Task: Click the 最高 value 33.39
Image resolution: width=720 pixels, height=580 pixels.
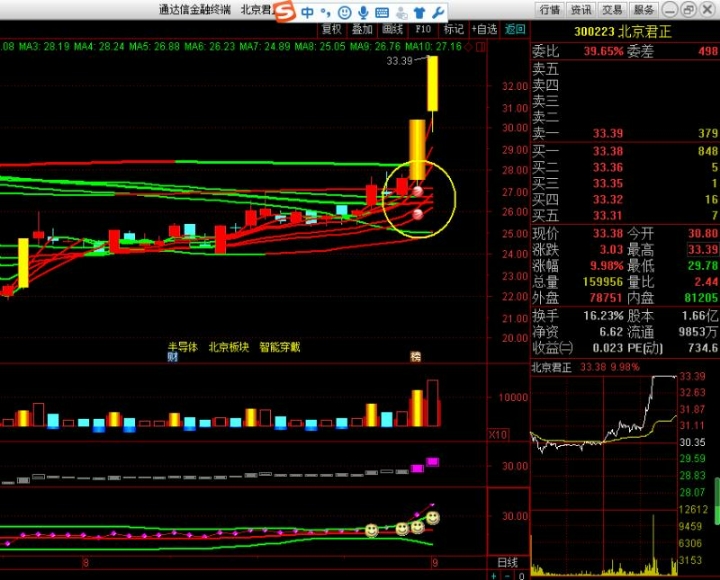Action: click(703, 250)
